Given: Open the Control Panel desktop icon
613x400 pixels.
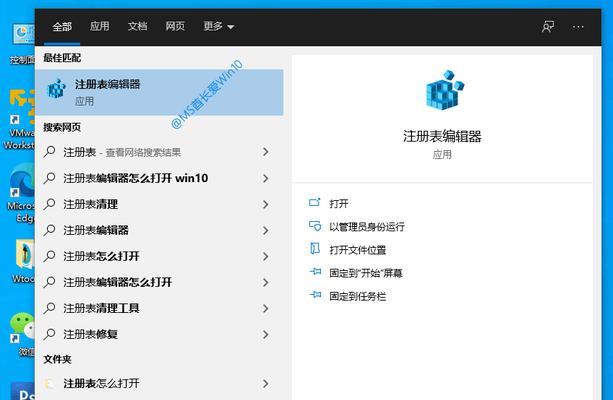Looking at the screenshot, I should coord(23,43).
